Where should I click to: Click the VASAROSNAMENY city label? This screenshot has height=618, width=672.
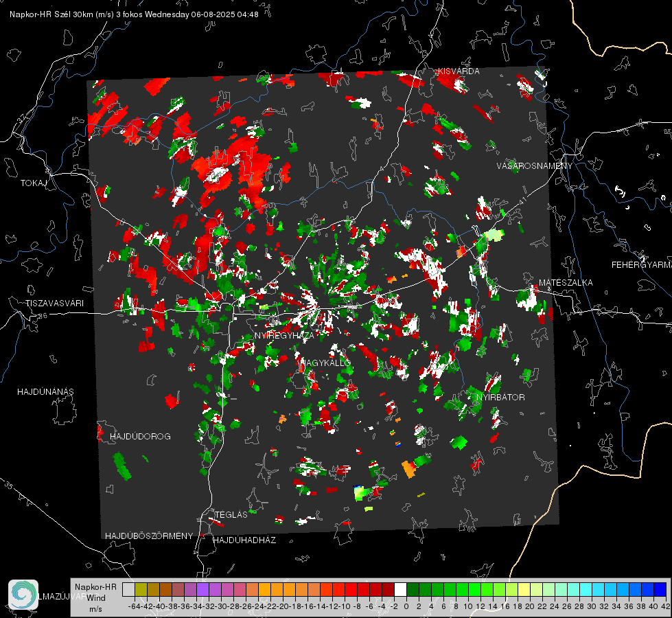point(535,166)
